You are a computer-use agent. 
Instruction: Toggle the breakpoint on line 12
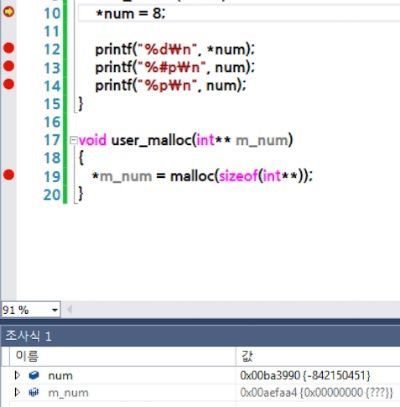point(9,48)
